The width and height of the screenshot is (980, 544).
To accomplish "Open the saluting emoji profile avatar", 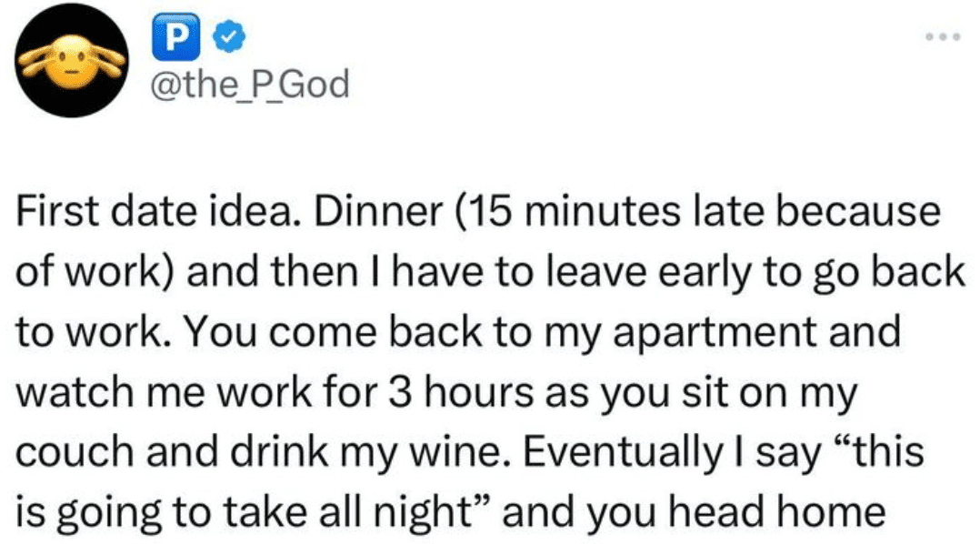I will (x=72, y=61).
